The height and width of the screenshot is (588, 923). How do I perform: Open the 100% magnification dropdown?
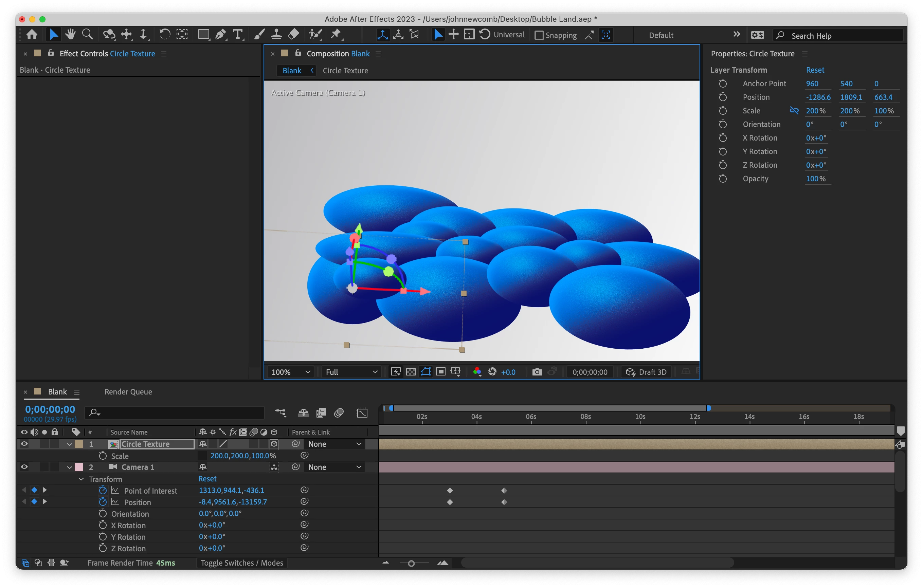tap(290, 372)
